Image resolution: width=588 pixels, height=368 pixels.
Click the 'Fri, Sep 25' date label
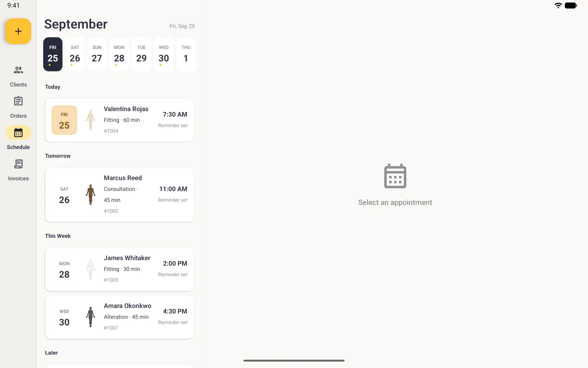182,26
